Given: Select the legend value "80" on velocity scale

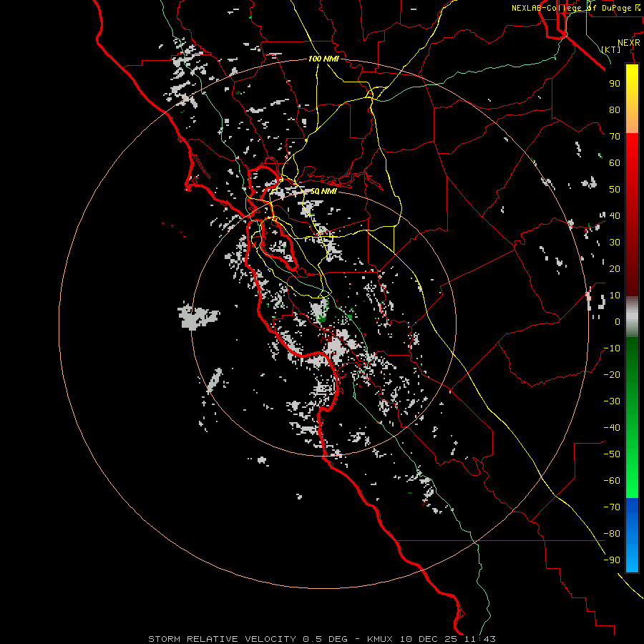Looking at the screenshot, I should pos(615,109).
